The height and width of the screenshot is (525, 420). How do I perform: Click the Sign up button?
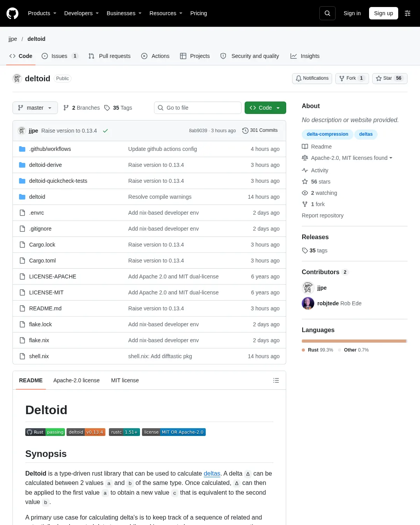click(x=383, y=13)
